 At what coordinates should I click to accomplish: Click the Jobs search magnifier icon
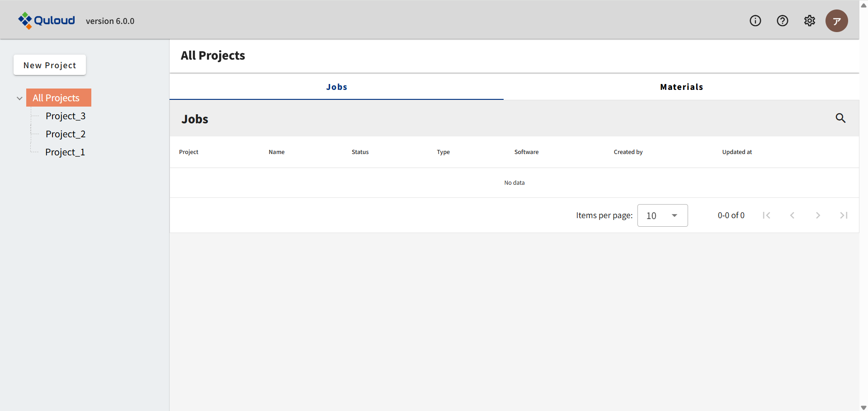click(840, 118)
